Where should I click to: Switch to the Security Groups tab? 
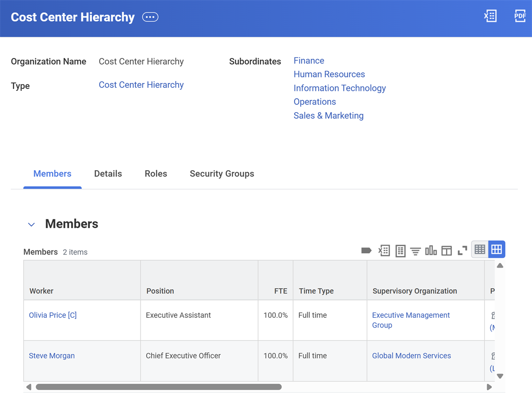pos(222,174)
